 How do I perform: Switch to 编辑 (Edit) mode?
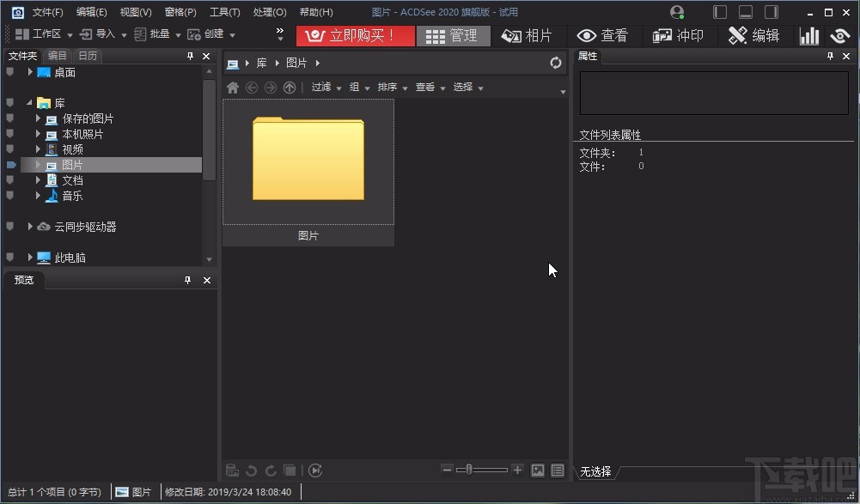[756, 36]
